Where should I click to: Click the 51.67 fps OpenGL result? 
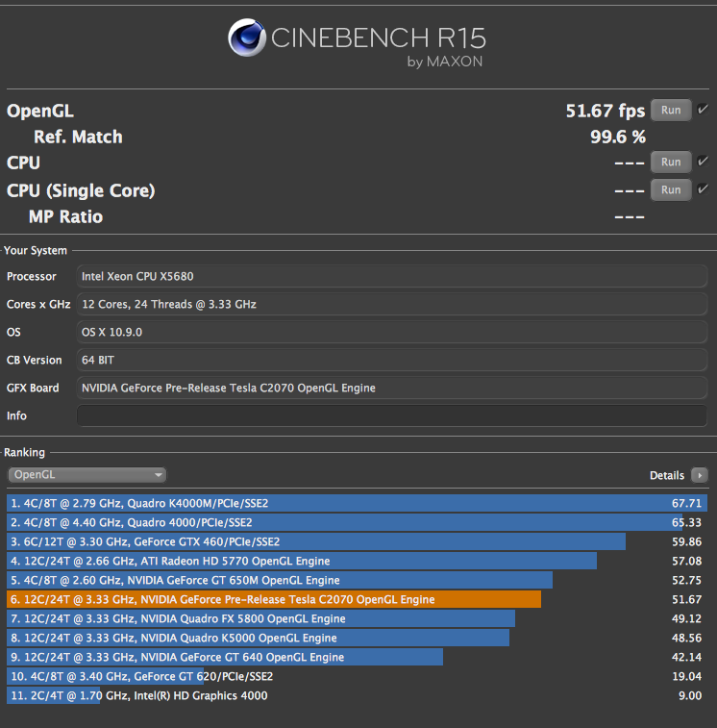(x=606, y=111)
